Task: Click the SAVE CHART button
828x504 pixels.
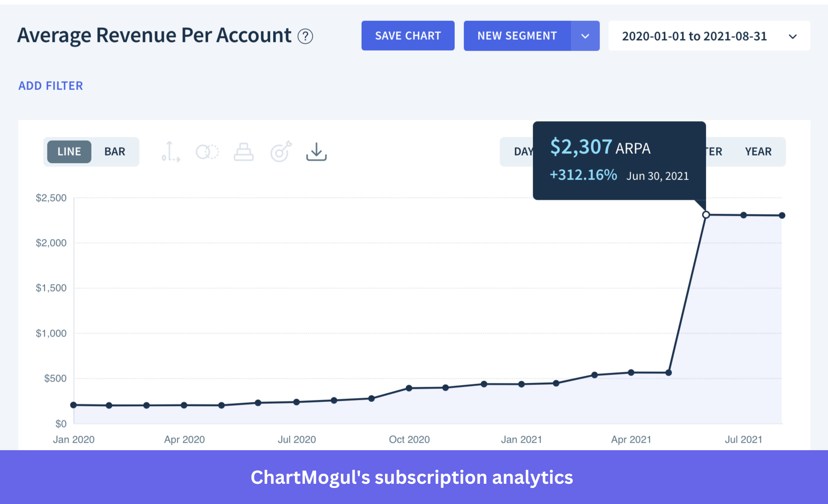Action: pos(408,35)
